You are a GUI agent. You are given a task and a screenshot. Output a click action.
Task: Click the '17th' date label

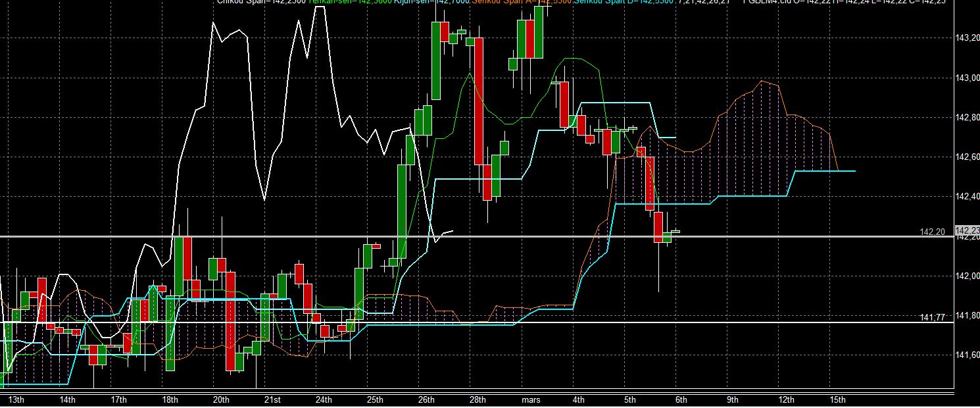118,400
